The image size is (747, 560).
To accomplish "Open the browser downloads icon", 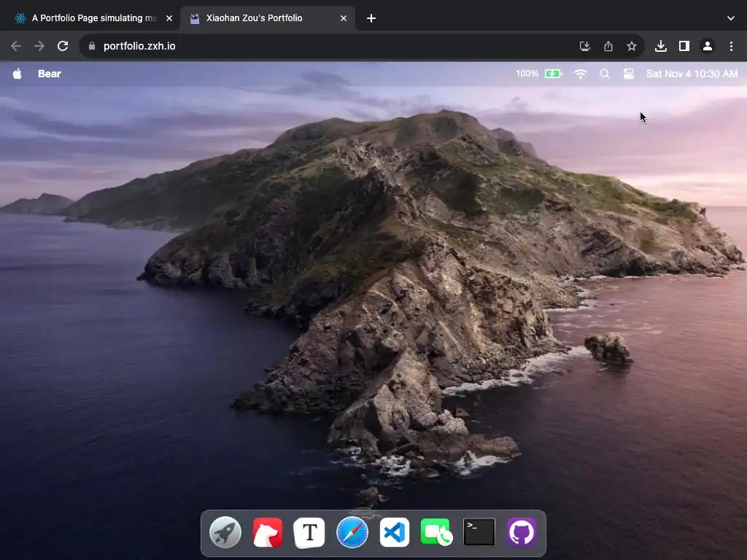I will [x=661, y=46].
